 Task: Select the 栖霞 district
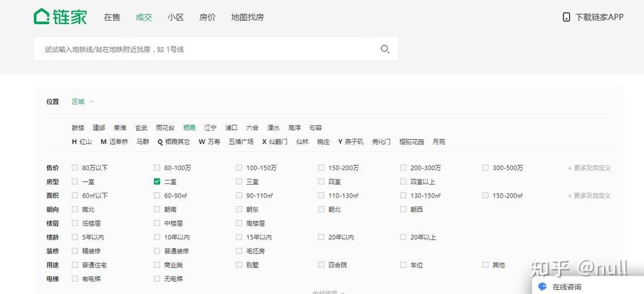190,128
